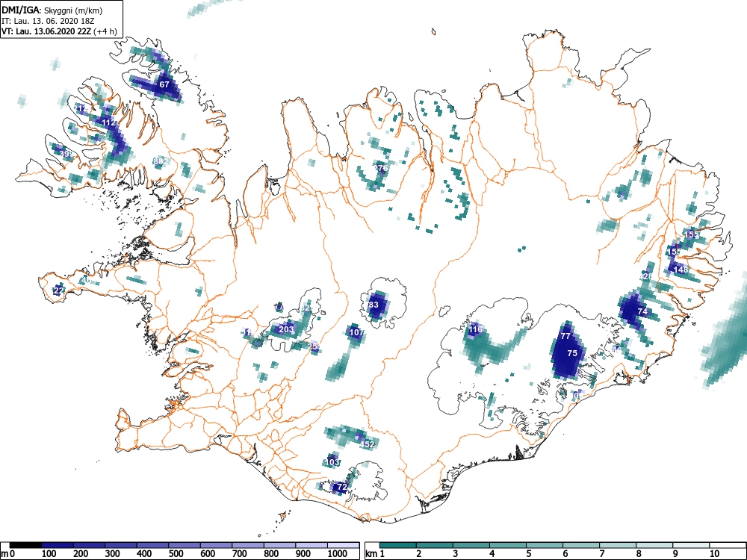Click the map value label 74

pyautogui.click(x=642, y=311)
